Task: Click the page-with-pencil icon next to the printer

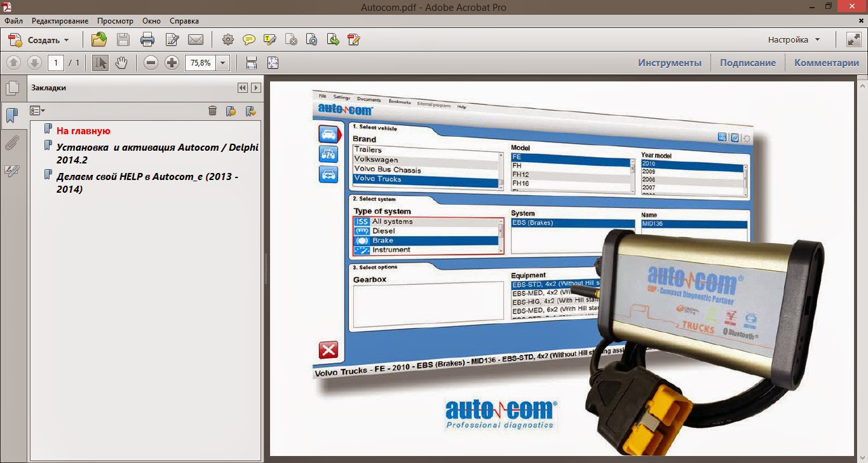Action: [x=172, y=40]
